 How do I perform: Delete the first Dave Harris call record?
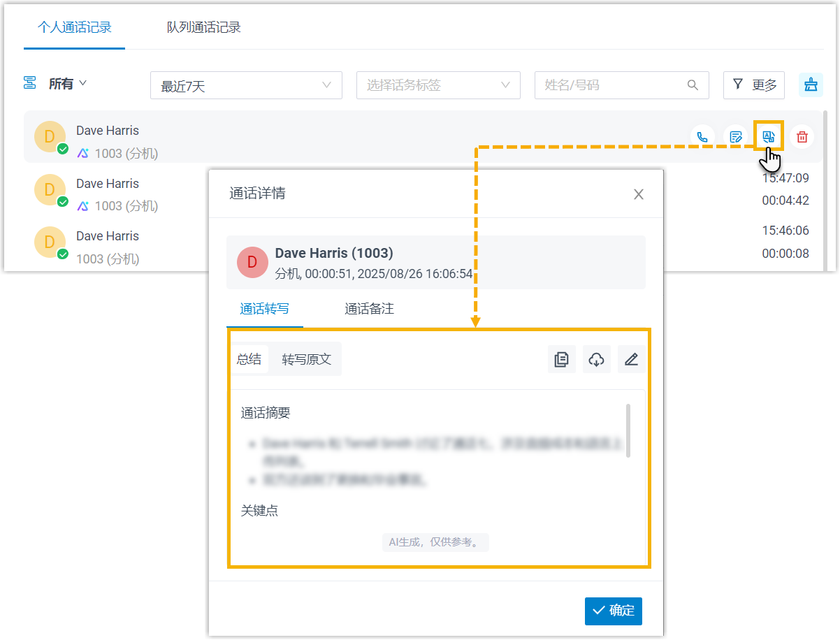click(802, 137)
